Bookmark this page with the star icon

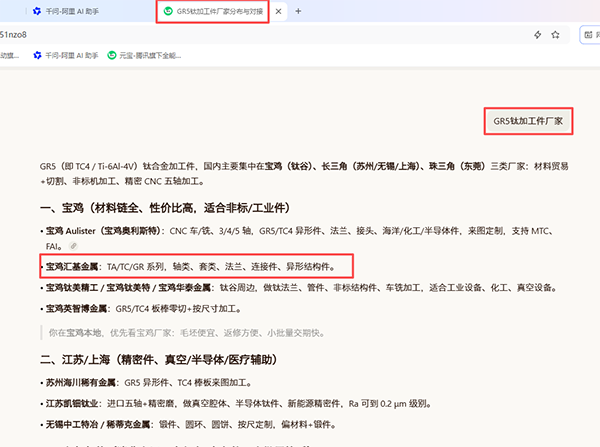[556, 35]
